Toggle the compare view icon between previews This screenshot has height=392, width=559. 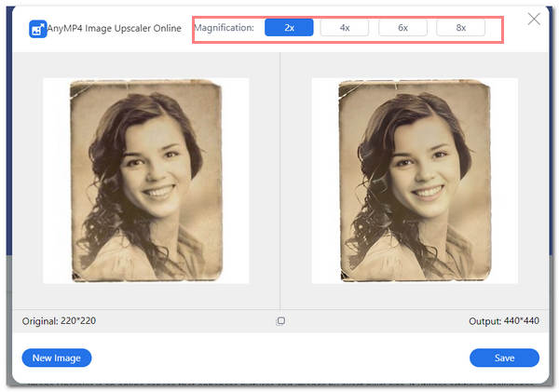point(280,321)
